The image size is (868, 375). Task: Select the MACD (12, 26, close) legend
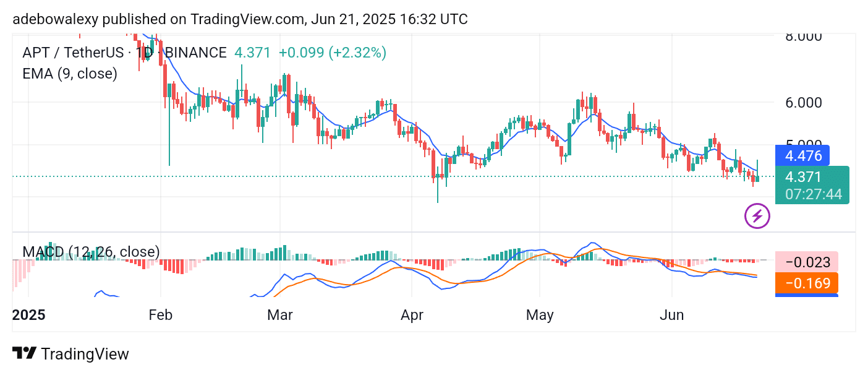coord(91,252)
